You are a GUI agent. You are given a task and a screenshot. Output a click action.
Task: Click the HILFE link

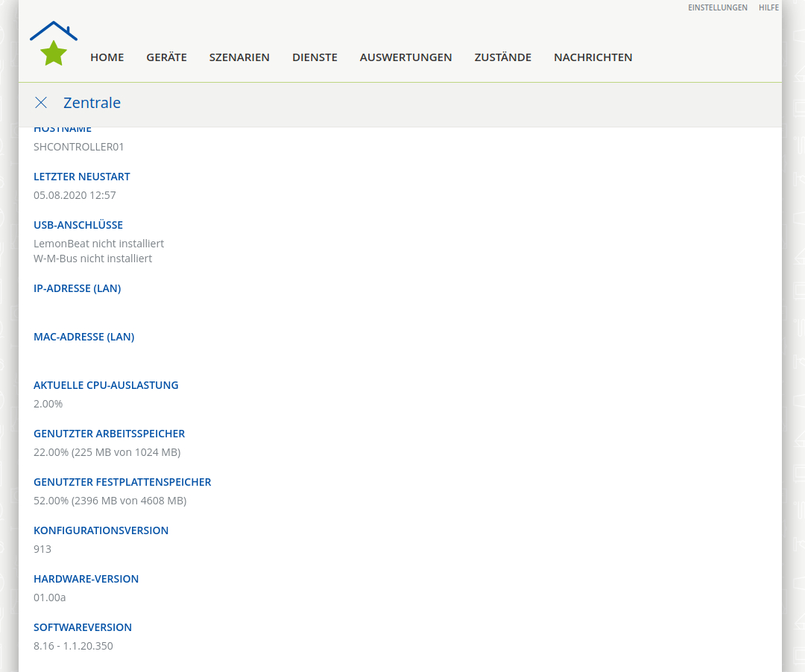pyautogui.click(x=768, y=7)
